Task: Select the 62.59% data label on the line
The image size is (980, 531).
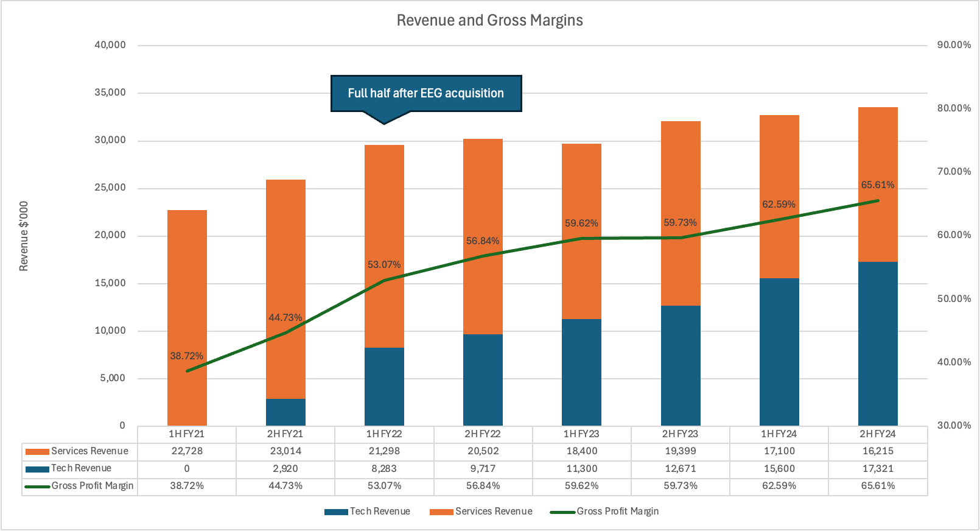Action: 779,204
